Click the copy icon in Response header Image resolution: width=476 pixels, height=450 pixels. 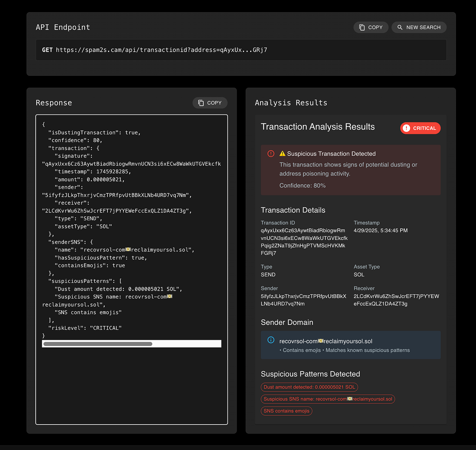coord(201,103)
